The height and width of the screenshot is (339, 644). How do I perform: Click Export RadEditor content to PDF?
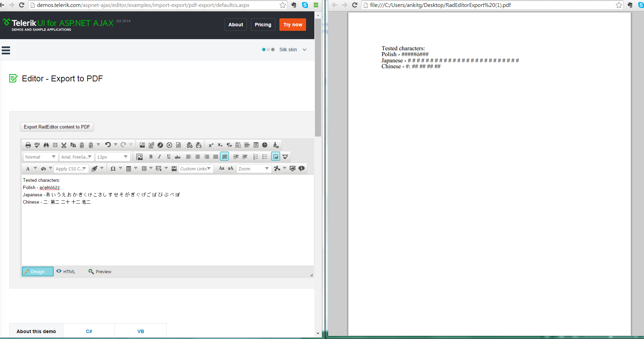(x=57, y=127)
